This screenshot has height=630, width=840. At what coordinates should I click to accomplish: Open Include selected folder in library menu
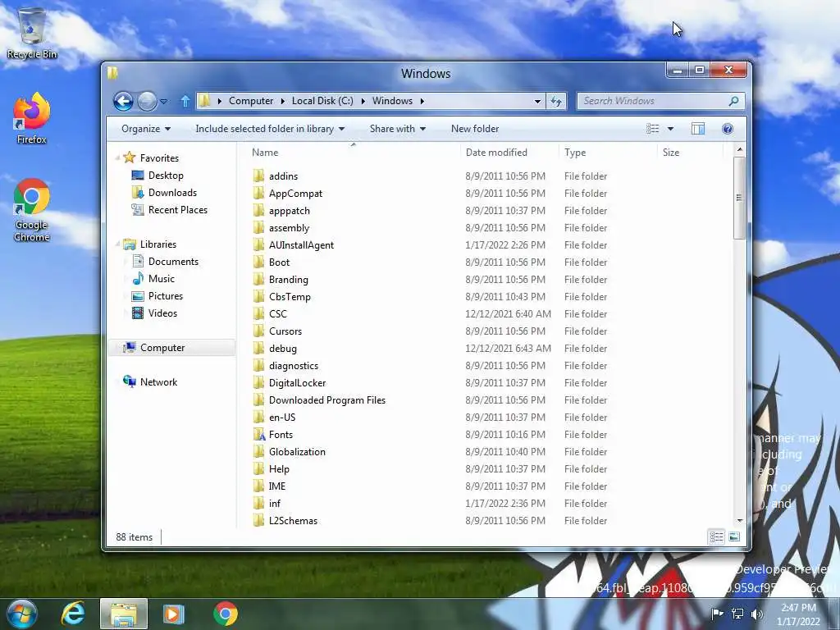point(270,129)
